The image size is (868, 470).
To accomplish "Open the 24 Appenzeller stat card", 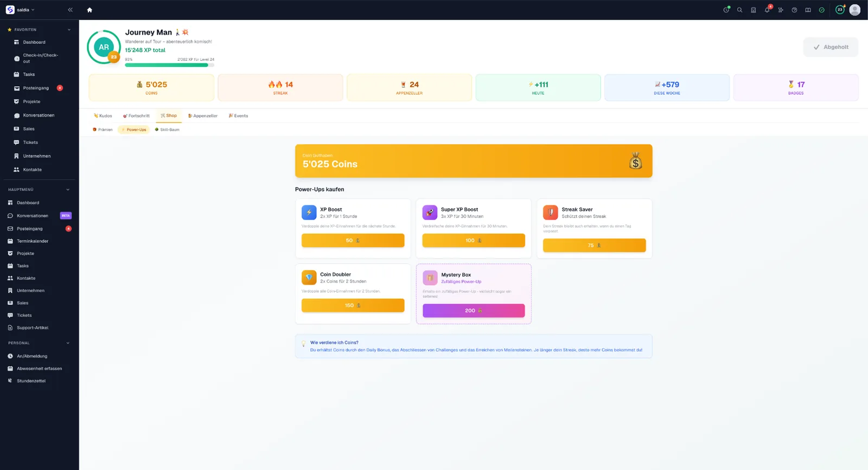I will 409,88.
